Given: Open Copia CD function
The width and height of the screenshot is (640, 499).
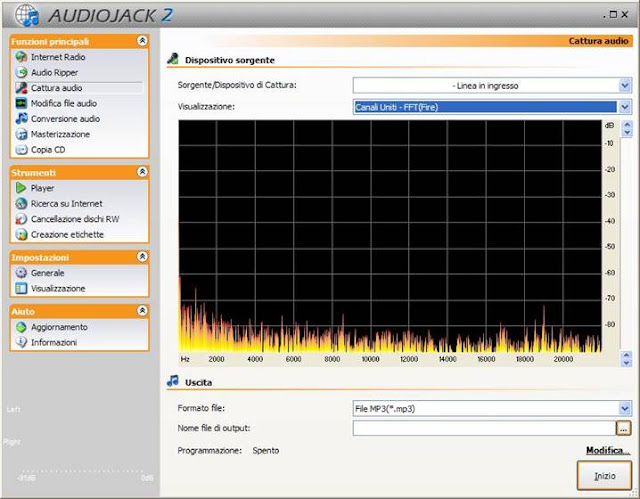Looking at the screenshot, I should click(48, 150).
